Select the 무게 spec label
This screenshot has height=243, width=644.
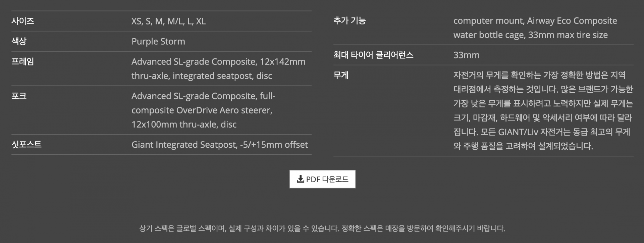(x=341, y=75)
